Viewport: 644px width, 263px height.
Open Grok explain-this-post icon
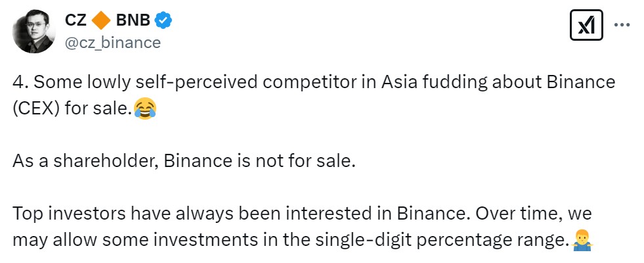(x=586, y=26)
